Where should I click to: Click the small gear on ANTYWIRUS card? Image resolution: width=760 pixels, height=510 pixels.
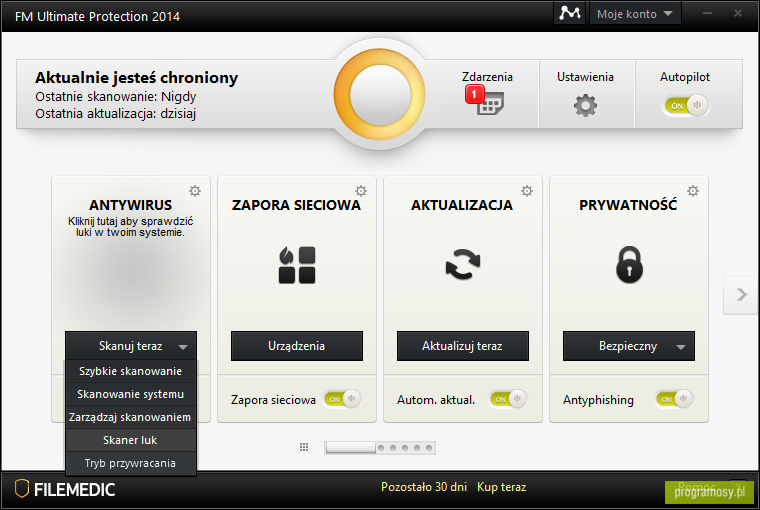tap(195, 191)
